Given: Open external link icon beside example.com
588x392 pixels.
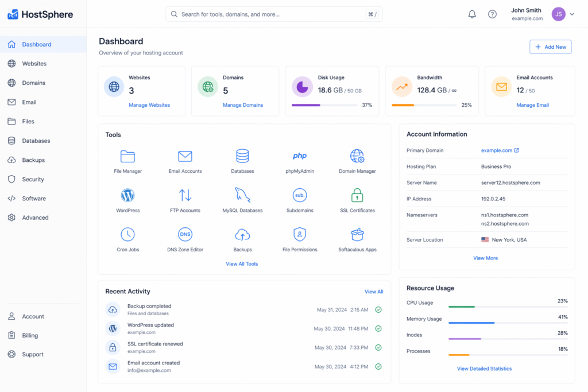Looking at the screenshot, I should (516, 150).
